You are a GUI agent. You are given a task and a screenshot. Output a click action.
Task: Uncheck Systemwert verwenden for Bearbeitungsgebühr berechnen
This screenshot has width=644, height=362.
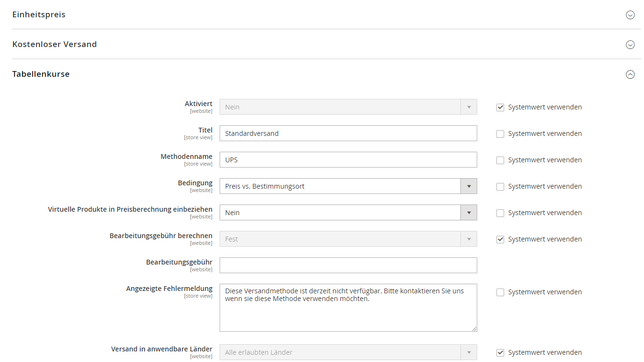500,239
